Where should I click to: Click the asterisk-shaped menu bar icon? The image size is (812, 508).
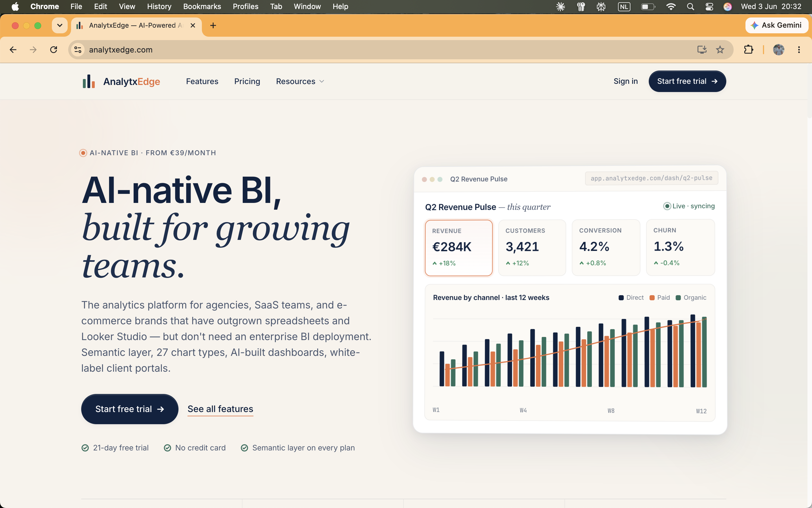pos(561,6)
